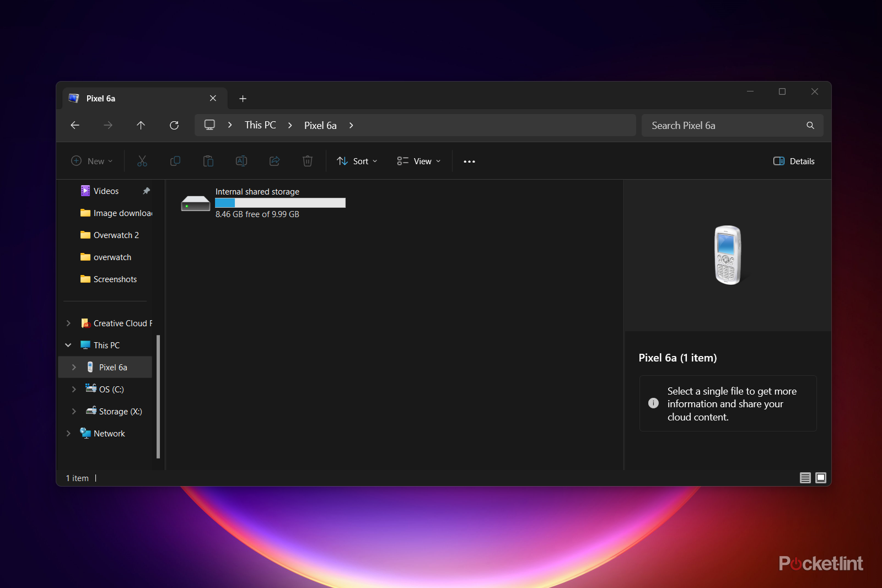Viewport: 882px width, 588px height.
Task: Click the Copy icon in toolbar
Action: (x=175, y=161)
